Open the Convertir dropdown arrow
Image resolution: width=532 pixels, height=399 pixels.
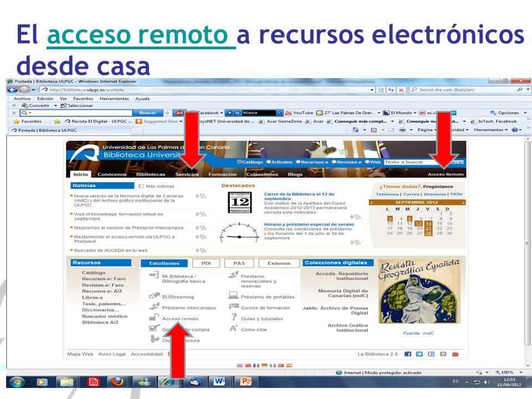click(x=55, y=105)
